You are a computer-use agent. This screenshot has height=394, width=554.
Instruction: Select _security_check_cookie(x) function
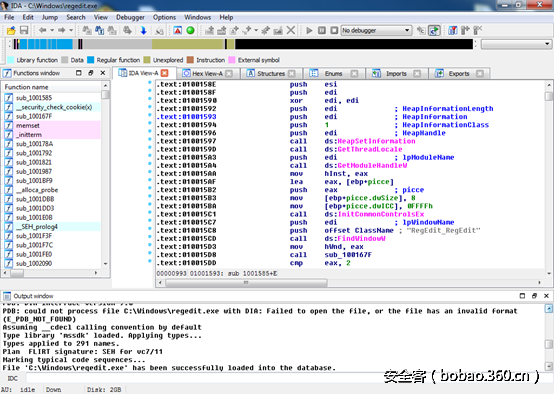[x=54, y=107]
